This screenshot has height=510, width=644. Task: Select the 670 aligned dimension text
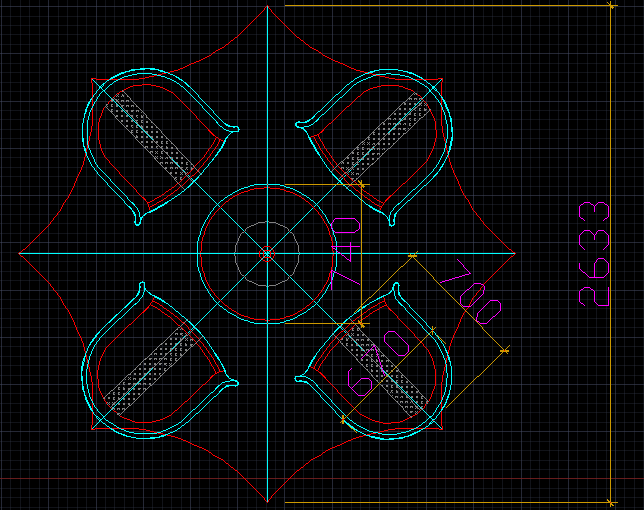pyautogui.click(x=379, y=363)
